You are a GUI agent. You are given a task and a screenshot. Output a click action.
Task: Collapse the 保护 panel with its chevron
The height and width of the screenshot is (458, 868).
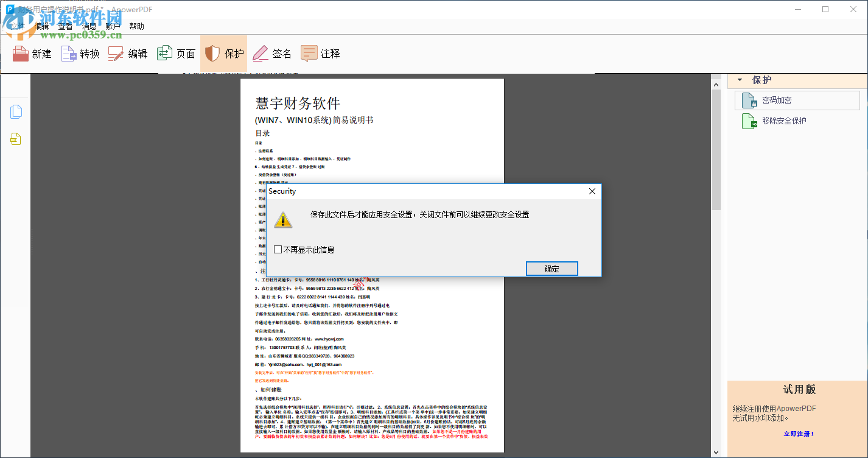click(740, 80)
